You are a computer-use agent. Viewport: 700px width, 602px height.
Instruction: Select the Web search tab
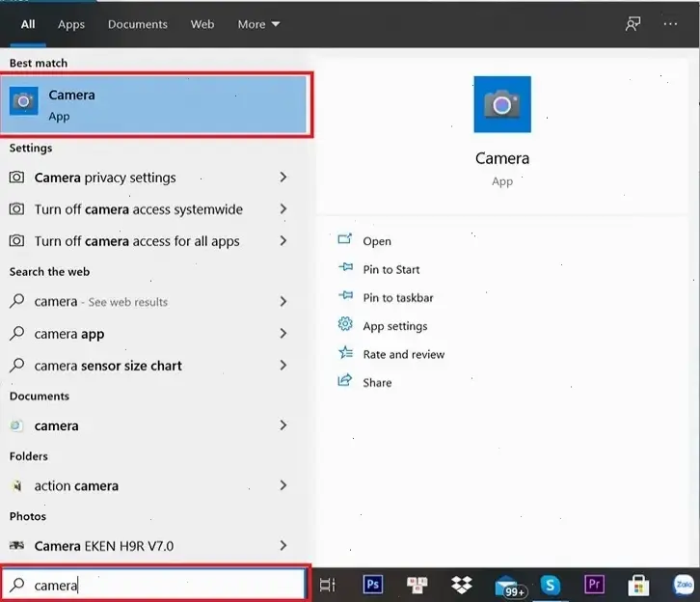pyautogui.click(x=202, y=24)
